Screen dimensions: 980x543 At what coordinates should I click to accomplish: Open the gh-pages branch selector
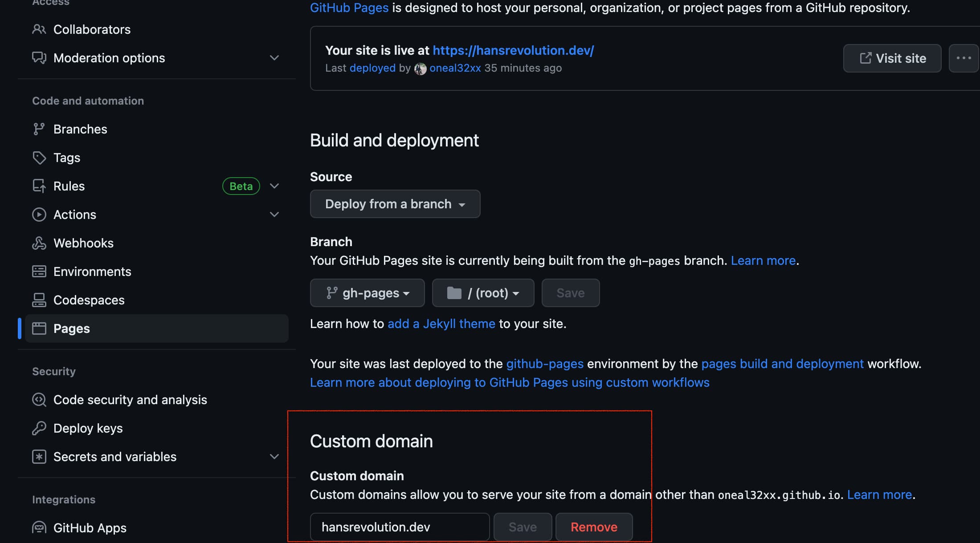[x=367, y=293]
